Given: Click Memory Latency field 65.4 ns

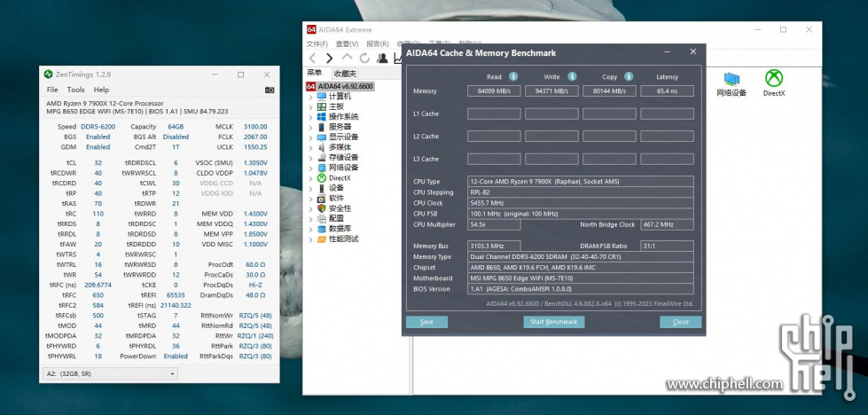Looking at the screenshot, I should [667, 91].
